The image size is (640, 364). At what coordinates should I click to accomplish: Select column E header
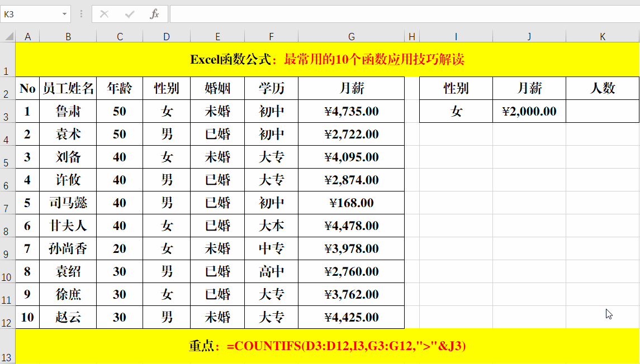tap(217, 37)
